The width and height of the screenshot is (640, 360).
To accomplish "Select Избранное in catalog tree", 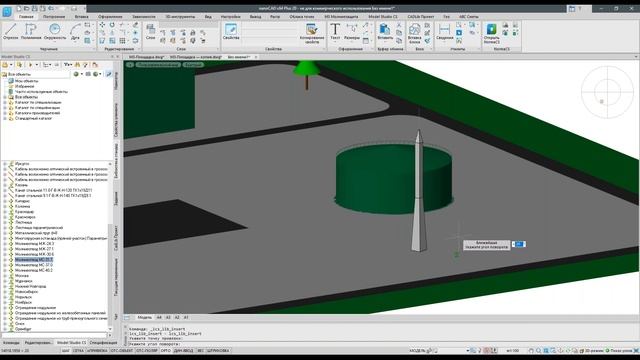I will pyautogui.click(x=24, y=87).
